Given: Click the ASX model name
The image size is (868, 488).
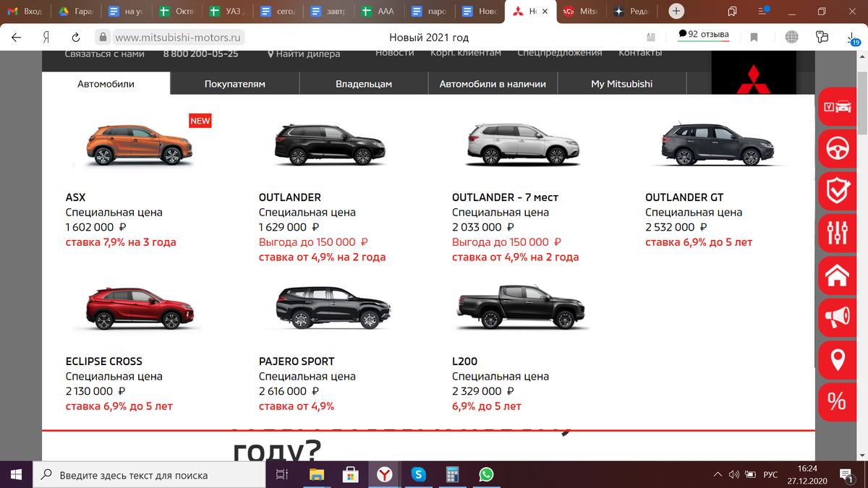Looking at the screenshot, I should coord(75,197).
